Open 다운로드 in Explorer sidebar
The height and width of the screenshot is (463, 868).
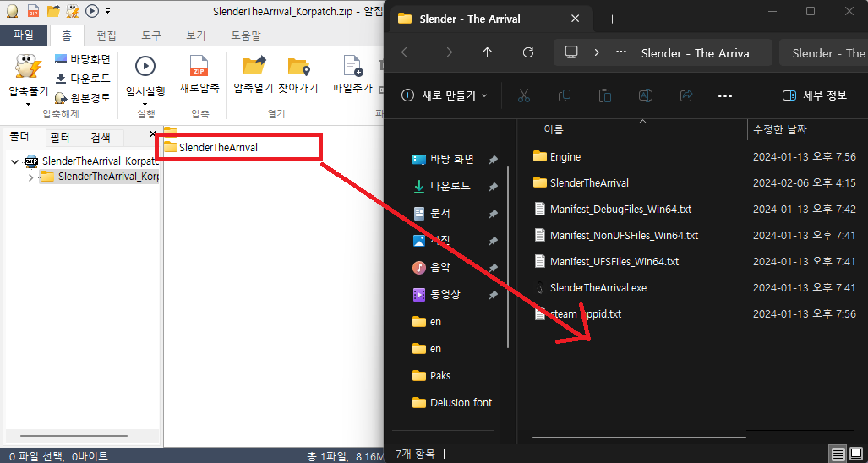(450, 187)
